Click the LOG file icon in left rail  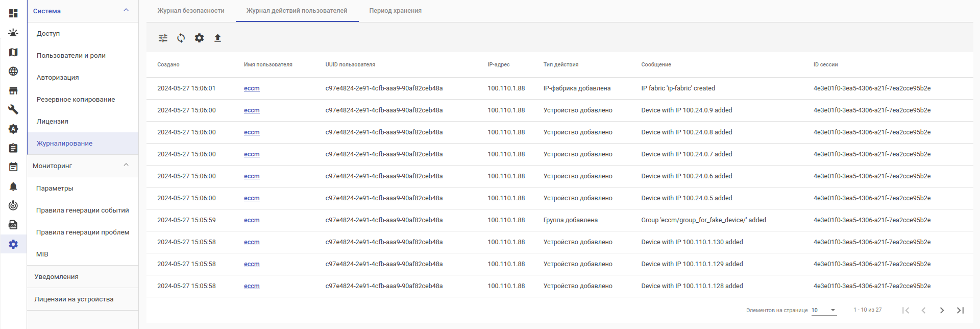(x=13, y=225)
